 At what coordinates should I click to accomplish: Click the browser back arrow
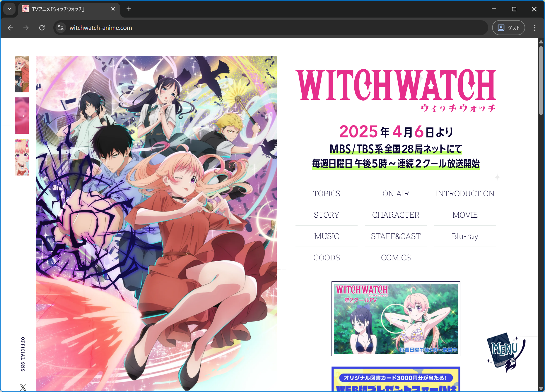pos(11,28)
